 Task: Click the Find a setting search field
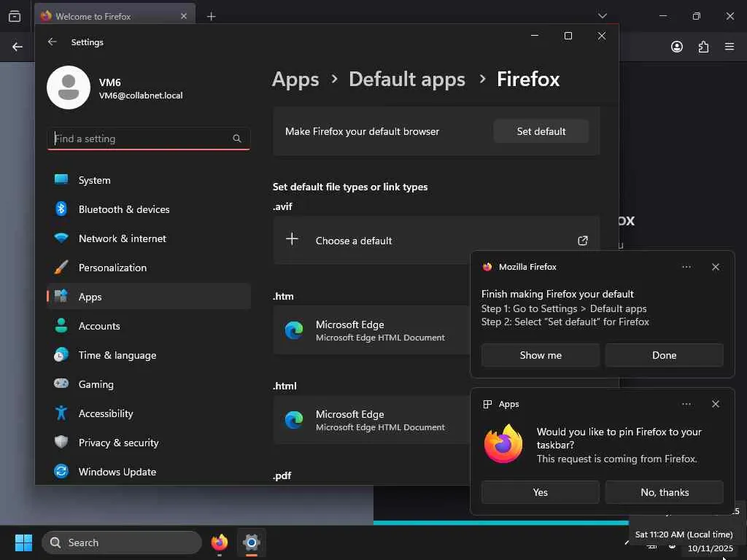(x=149, y=139)
